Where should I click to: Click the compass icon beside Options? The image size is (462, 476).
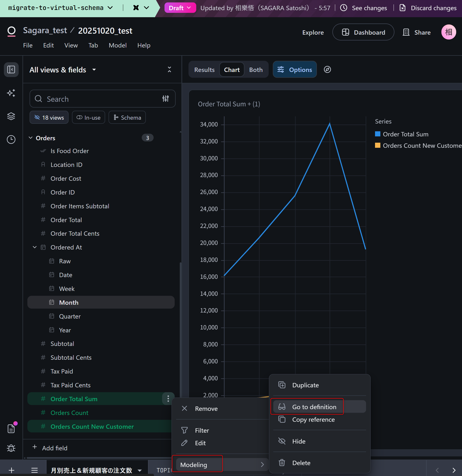point(327,70)
